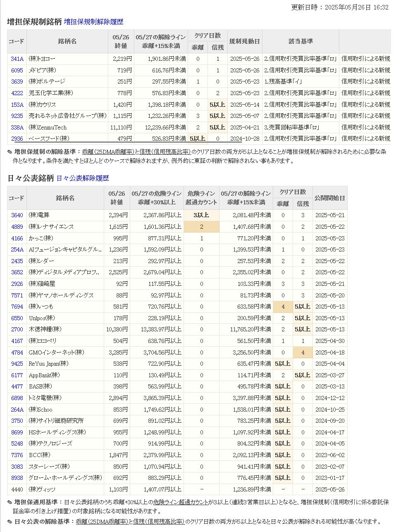This screenshot has height=532, width=396.
Task: Click 信残(信用残高比率) in the 増担保規制の解除基準 note
Action: [165, 152]
